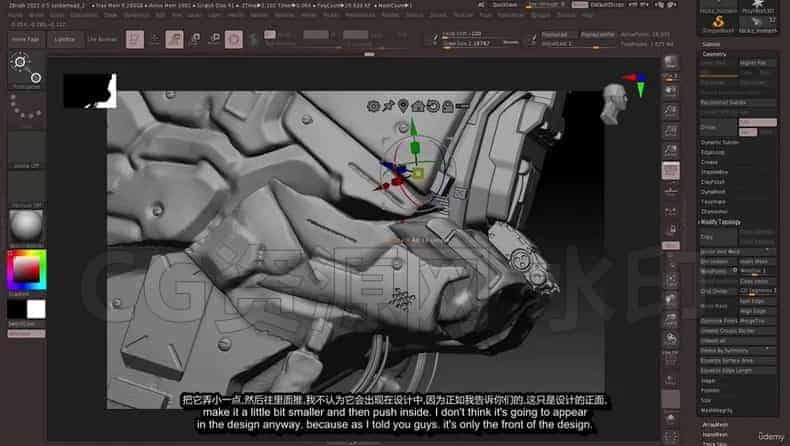
Task: Expand the ArrayMesh palette section
Action: 715,425
